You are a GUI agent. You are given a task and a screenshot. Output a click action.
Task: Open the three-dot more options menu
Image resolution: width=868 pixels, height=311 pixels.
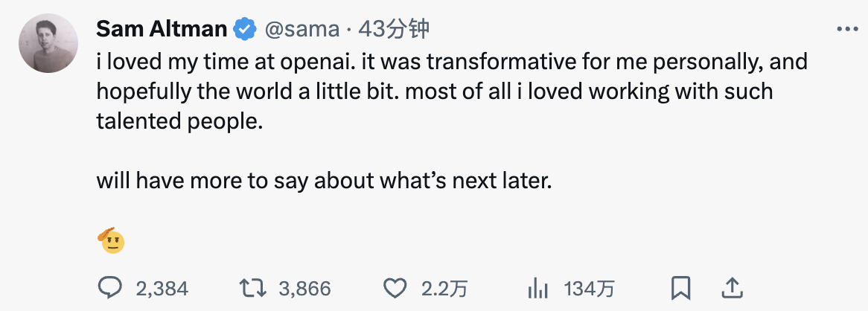click(848, 29)
